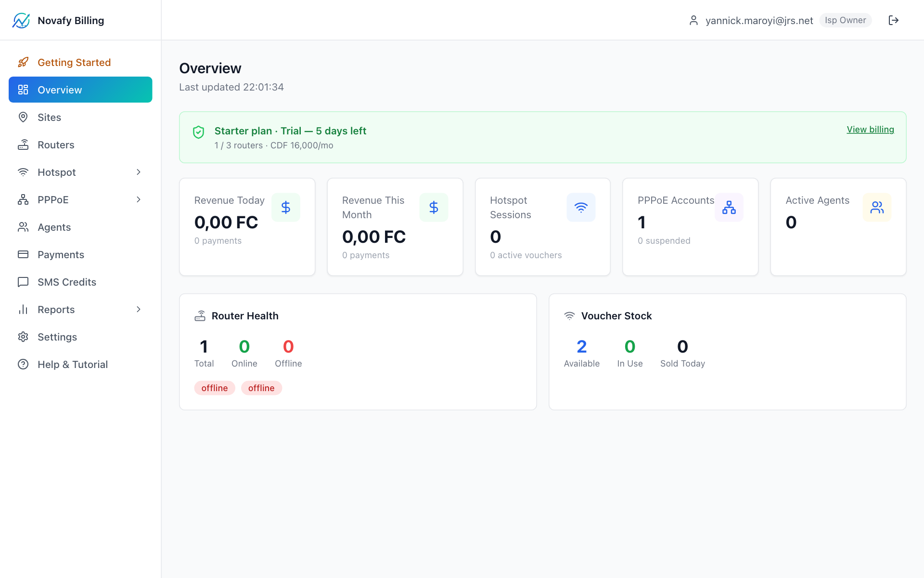Click the second offline router badge

tap(261, 388)
